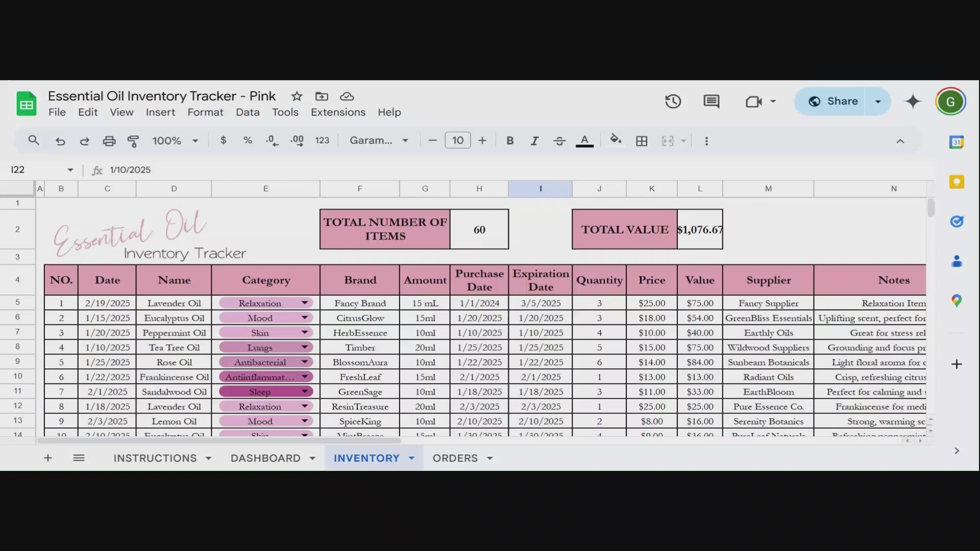Open the Garamond font dropdown
This screenshot has width=980, height=551.
point(379,140)
